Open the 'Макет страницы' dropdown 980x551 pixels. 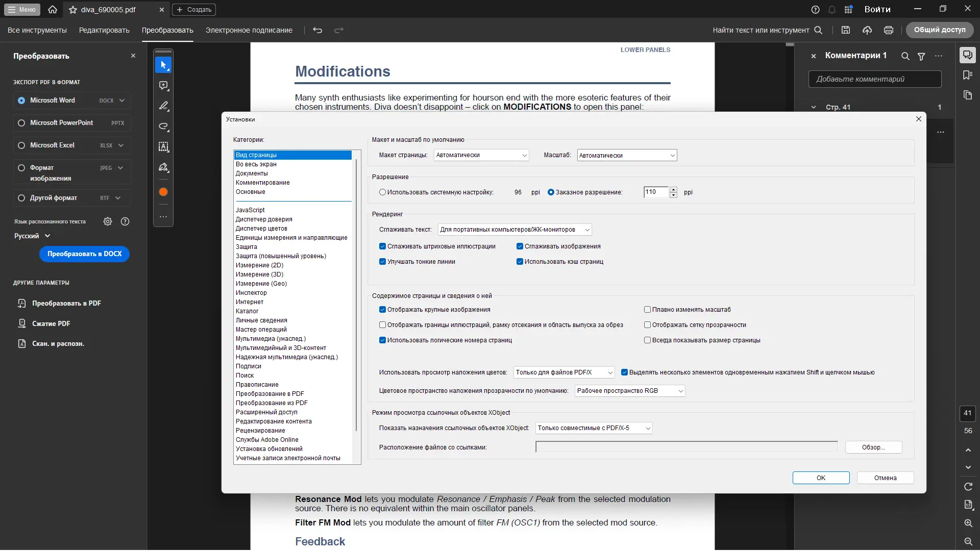480,155
